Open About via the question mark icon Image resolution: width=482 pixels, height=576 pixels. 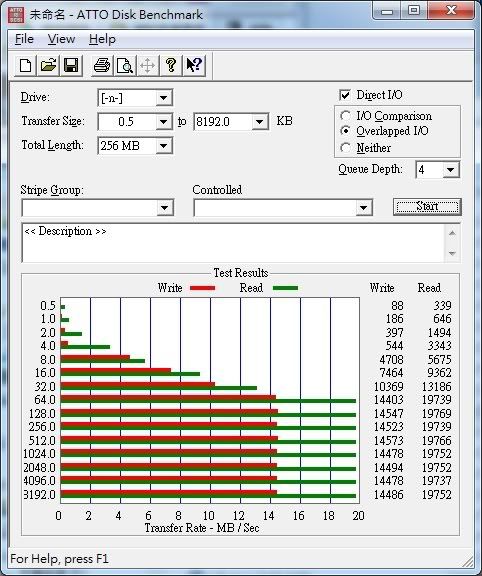170,65
